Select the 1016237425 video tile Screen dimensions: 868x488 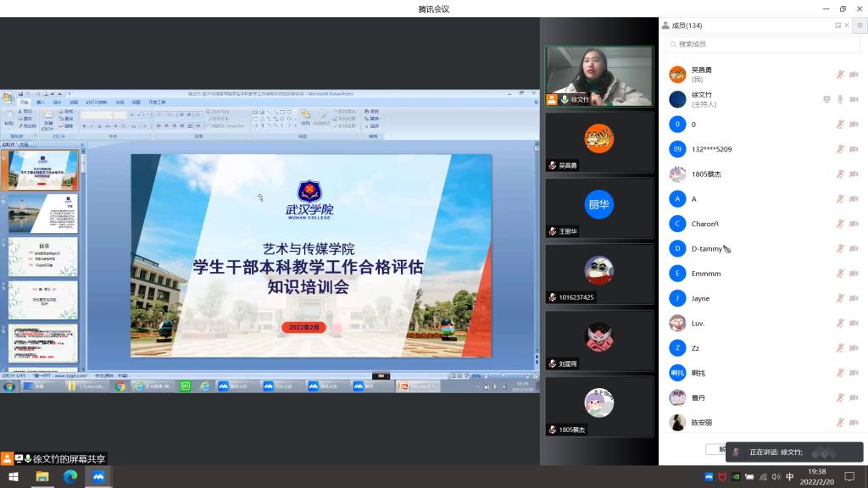599,274
